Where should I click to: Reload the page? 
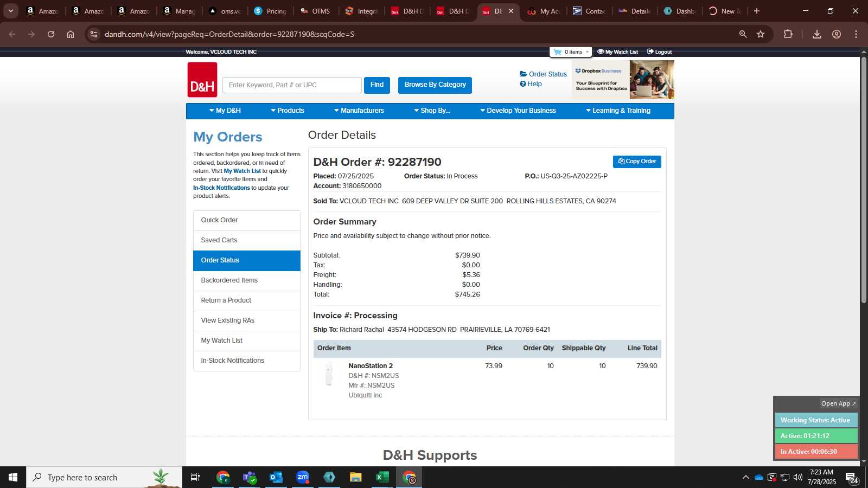(x=51, y=34)
